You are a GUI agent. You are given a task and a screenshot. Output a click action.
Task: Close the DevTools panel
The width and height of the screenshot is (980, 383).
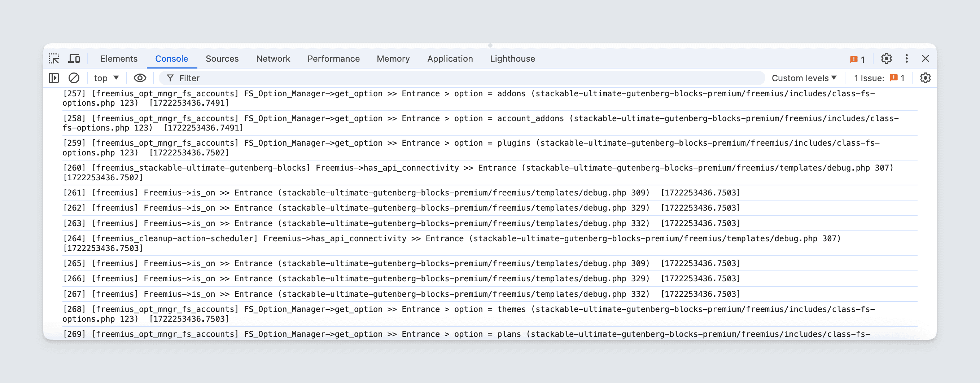(926, 58)
